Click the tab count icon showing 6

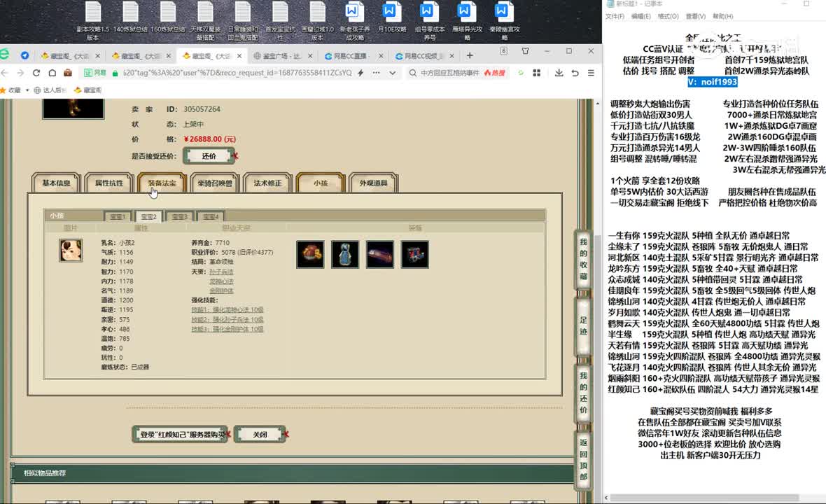click(503, 51)
